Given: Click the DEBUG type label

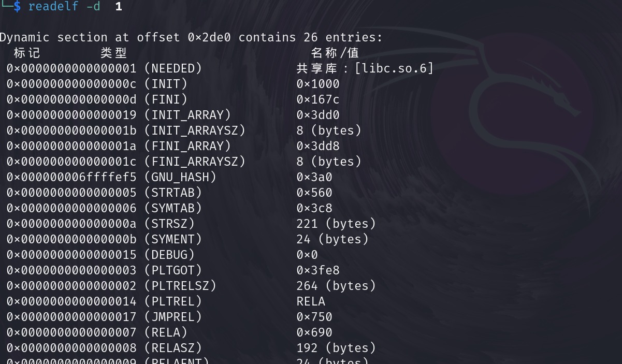Looking at the screenshot, I should click(x=169, y=255).
